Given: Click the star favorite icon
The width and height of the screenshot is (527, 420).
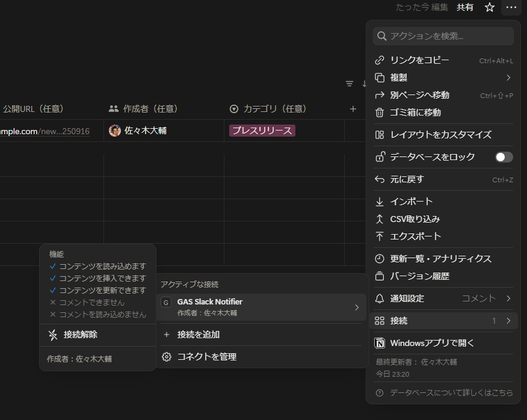Looking at the screenshot, I should pos(490,7).
